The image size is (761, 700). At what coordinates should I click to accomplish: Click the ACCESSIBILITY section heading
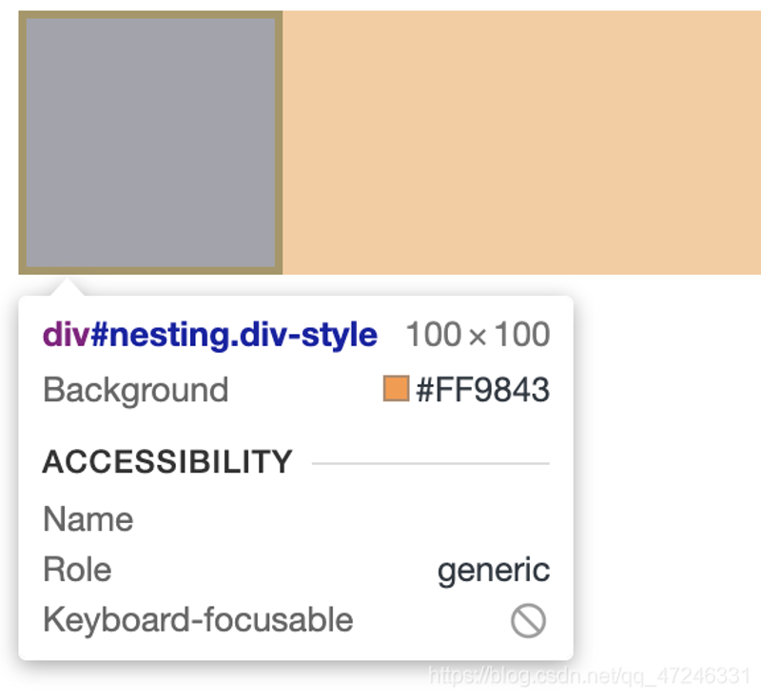click(167, 461)
